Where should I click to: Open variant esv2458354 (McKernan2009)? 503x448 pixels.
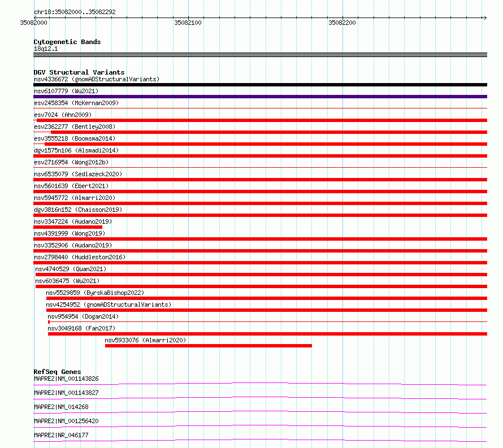(76, 103)
